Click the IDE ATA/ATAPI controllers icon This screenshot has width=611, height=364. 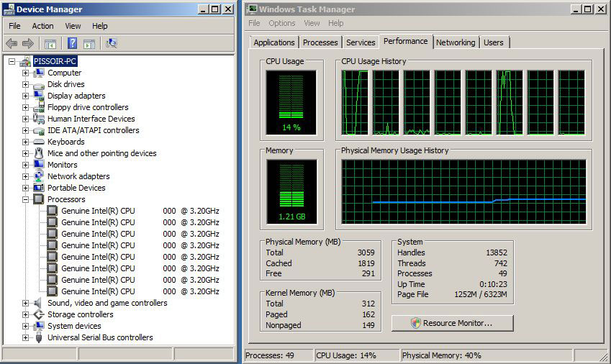pos(39,130)
